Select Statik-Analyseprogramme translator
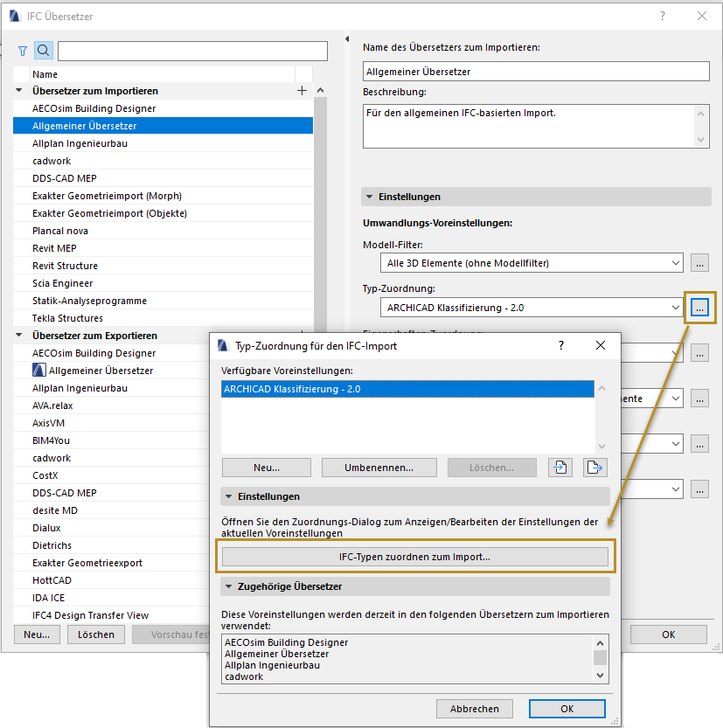The image size is (723, 728). click(163, 301)
